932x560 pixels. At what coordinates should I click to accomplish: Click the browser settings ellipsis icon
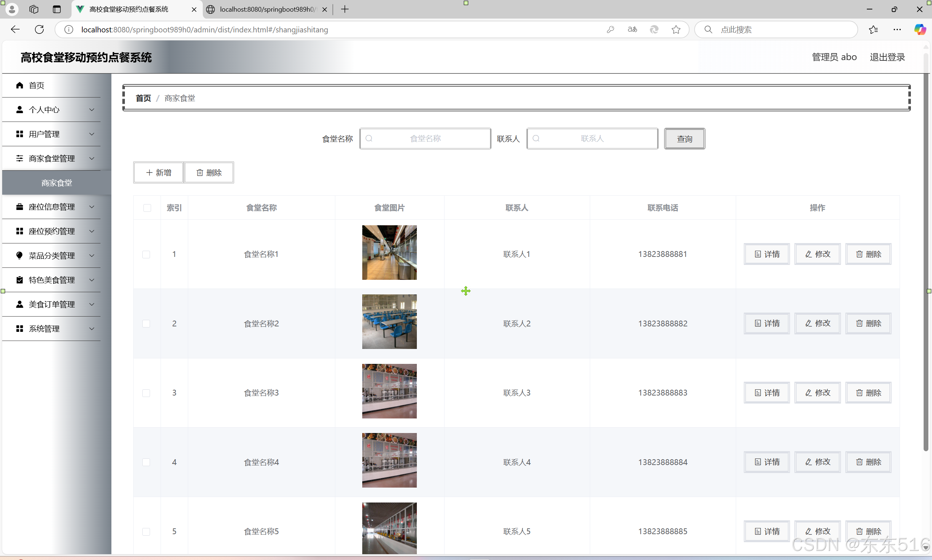(897, 29)
